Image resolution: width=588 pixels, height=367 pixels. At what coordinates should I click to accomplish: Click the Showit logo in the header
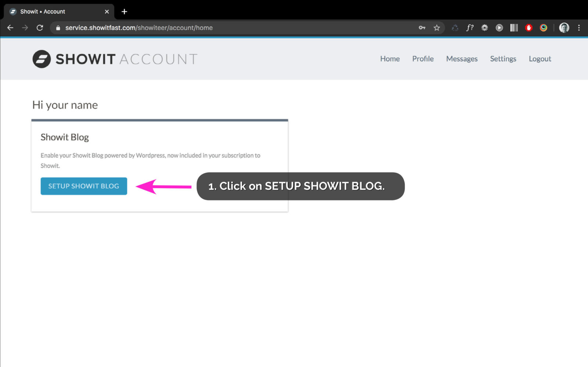click(x=41, y=59)
